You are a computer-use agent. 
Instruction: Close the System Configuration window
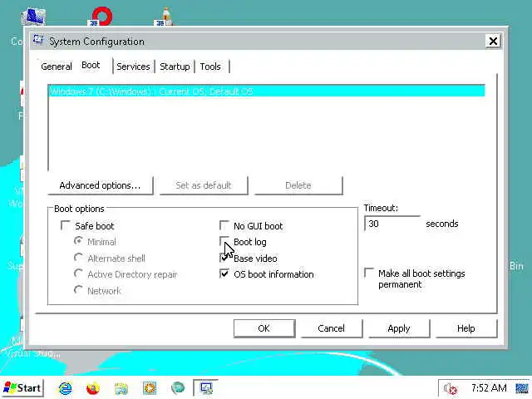[x=493, y=41]
